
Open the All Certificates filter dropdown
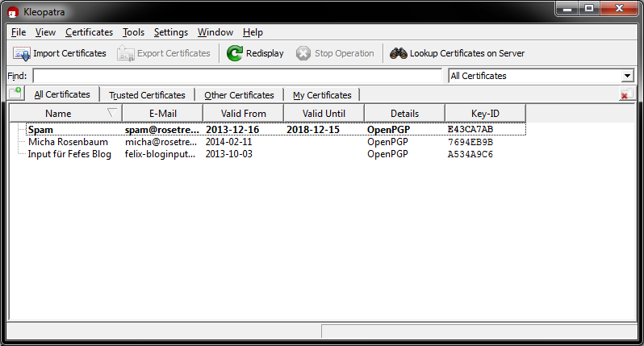pos(627,76)
